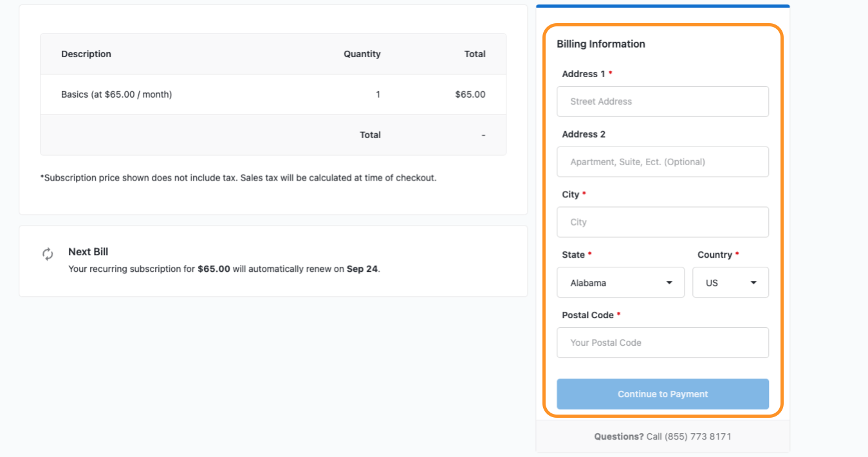Click the Address 1 field label
Image resolution: width=868 pixels, height=457 pixels.
[x=583, y=74]
